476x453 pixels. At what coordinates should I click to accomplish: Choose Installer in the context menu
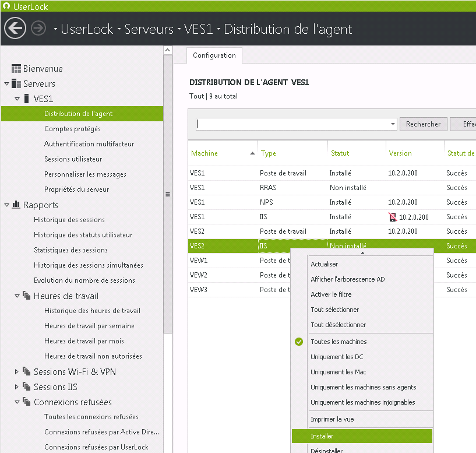pos(362,436)
